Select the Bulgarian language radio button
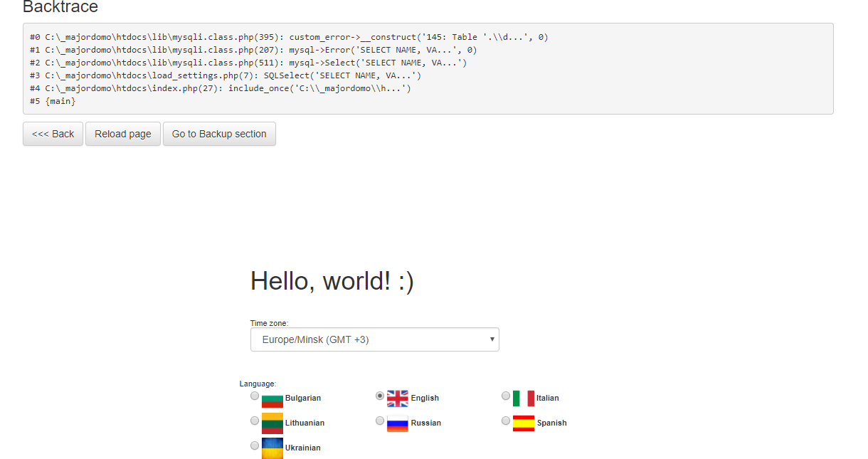Screen dimensions: 868x459 (x=255, y=396)
